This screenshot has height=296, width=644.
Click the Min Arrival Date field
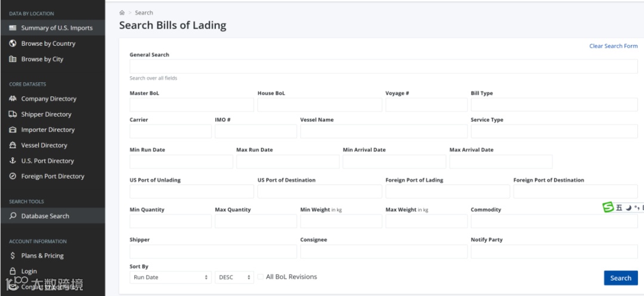(394, 162)
